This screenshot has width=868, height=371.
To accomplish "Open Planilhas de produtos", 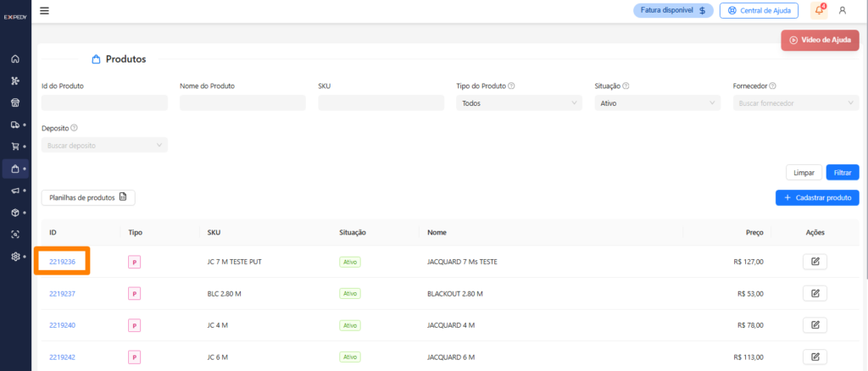I will coord(88,197).
